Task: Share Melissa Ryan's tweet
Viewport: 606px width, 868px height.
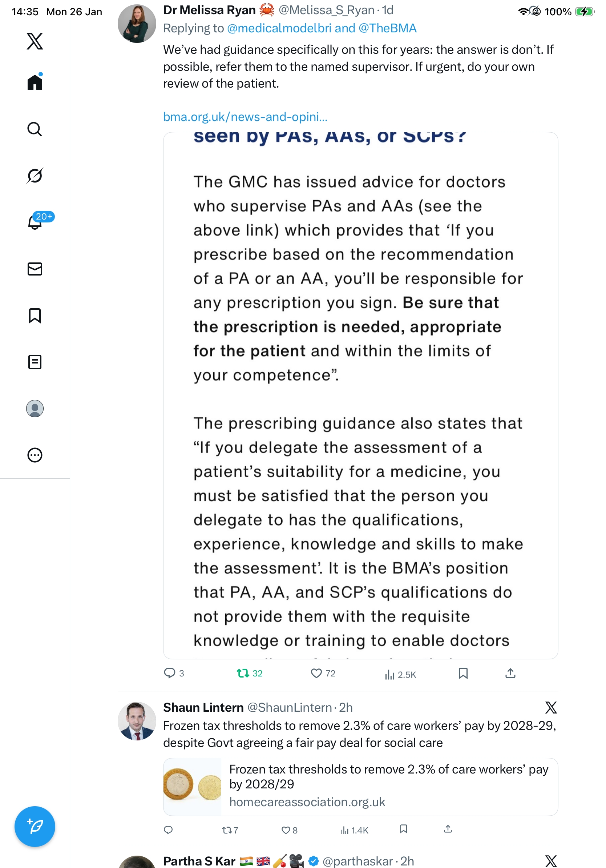Action: point(510,673)
